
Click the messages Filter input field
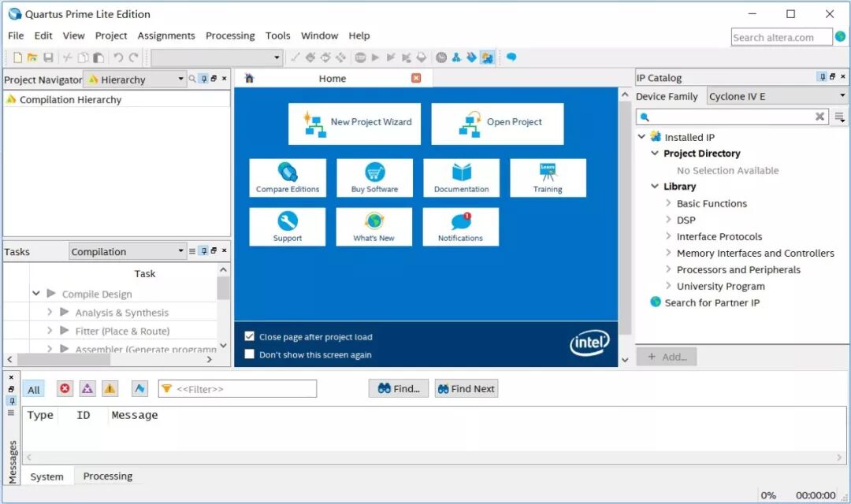point(237,388)
